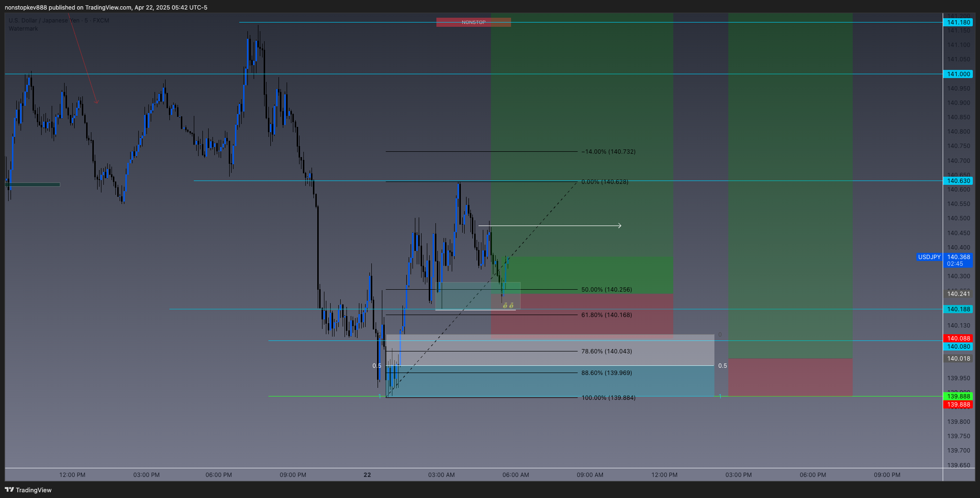Click the −14.00% (140.732) Fibonacci label
This screenshot has width=980, height=498.
click(x=608, y=152)
